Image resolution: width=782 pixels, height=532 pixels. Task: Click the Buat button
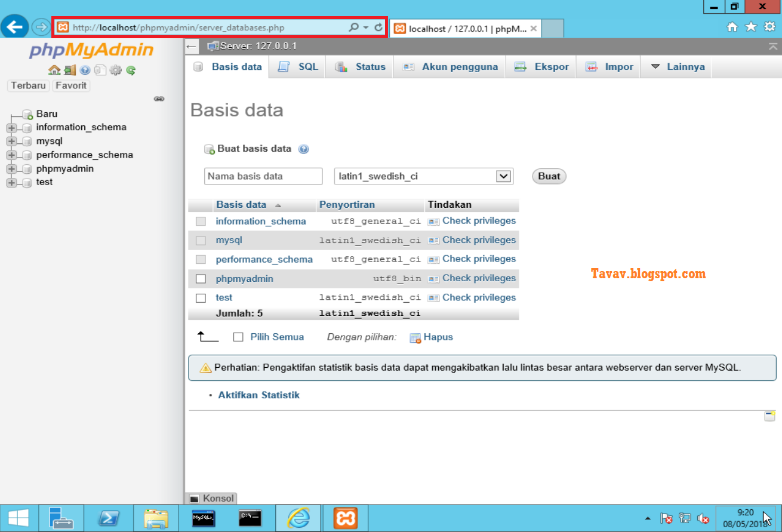[549, 176]
